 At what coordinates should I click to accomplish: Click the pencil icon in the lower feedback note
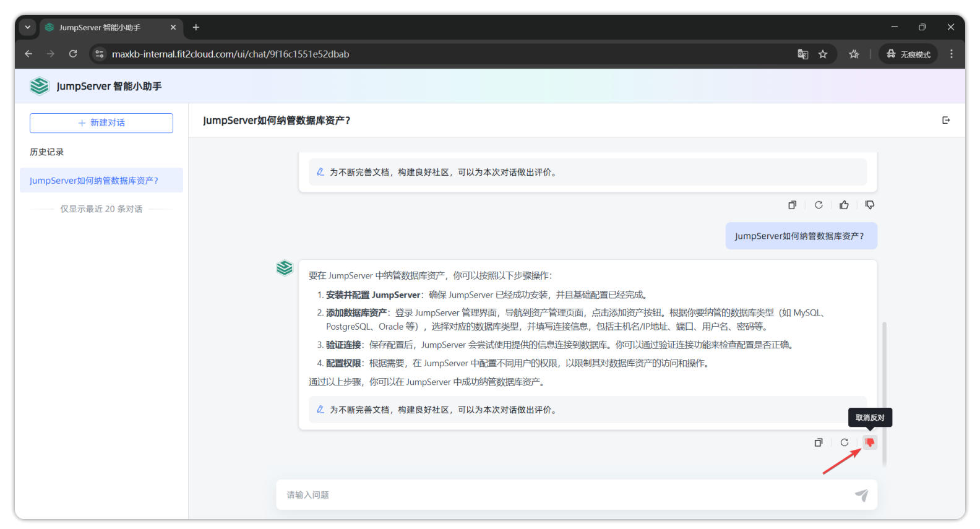320,409
